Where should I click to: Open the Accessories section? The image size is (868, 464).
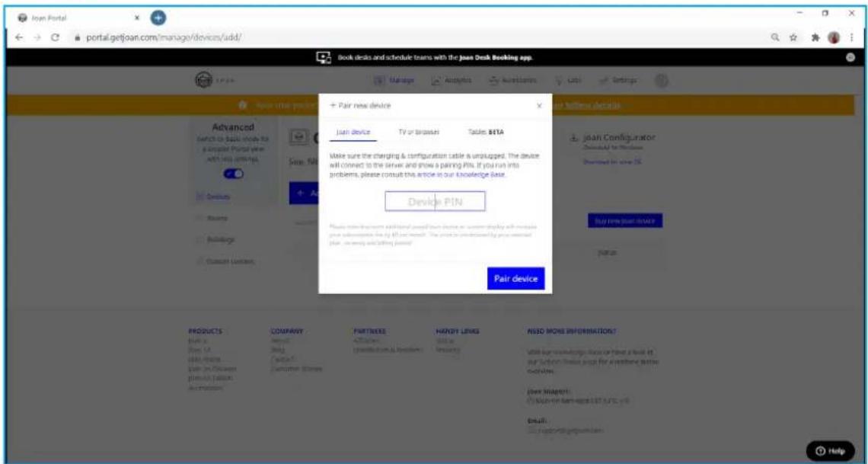(512, 80)
